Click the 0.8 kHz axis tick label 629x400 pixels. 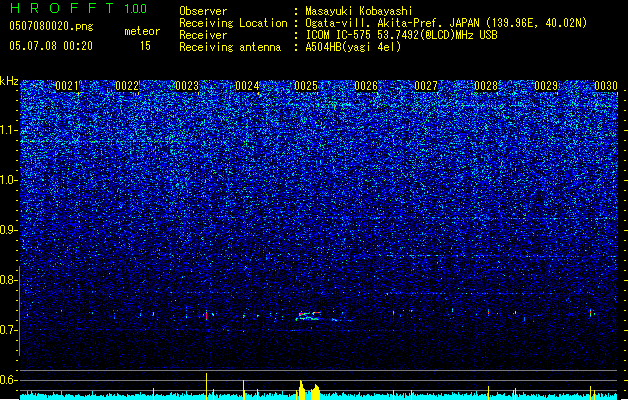(x=9, y=280)
